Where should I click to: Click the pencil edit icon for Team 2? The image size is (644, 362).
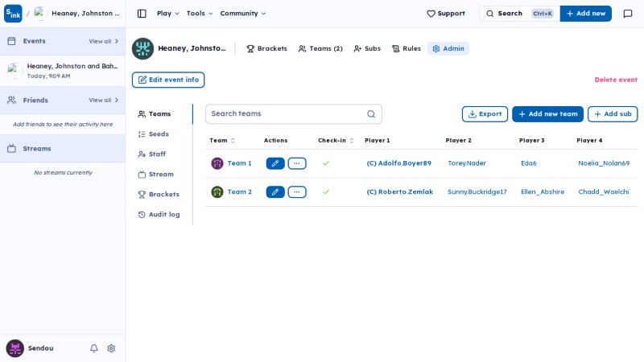coord(275,191)
